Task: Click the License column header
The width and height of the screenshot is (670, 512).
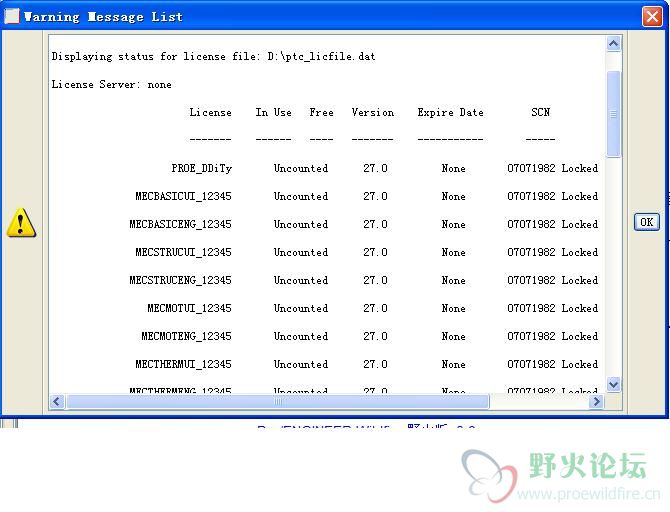Action: [211, 112]
